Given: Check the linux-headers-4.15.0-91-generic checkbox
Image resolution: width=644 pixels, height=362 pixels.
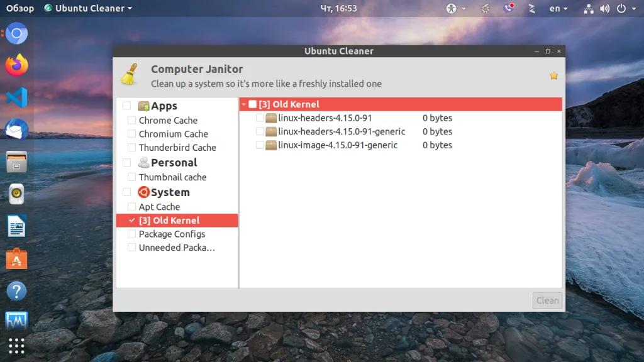Looking at the screenshot, I should point(260,131).
